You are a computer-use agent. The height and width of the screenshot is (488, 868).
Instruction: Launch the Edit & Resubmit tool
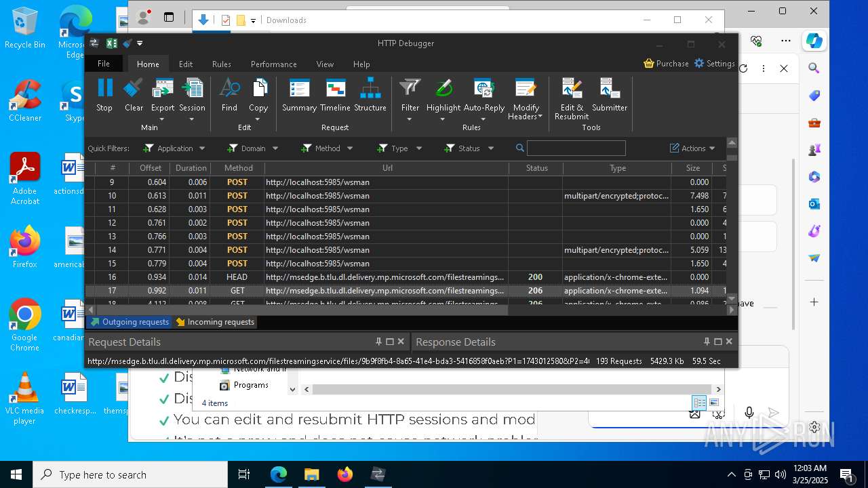572,99
